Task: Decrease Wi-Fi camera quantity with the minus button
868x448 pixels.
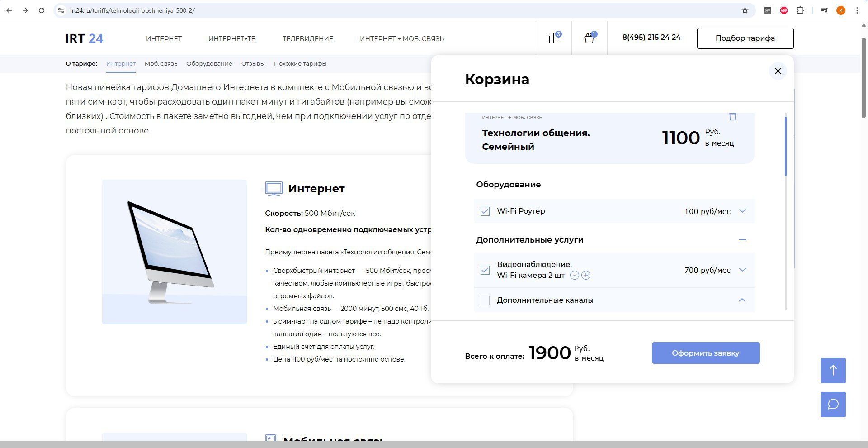Action: pos(575,275)
